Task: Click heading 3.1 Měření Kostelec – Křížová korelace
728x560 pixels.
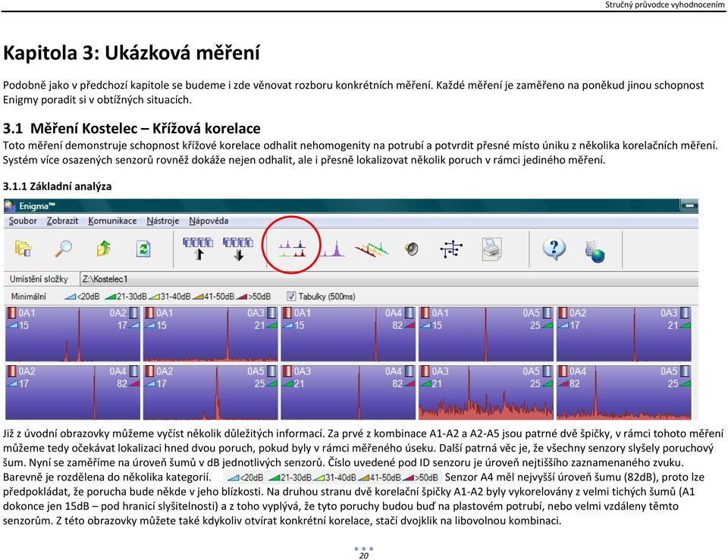Action: click(131, 128)
